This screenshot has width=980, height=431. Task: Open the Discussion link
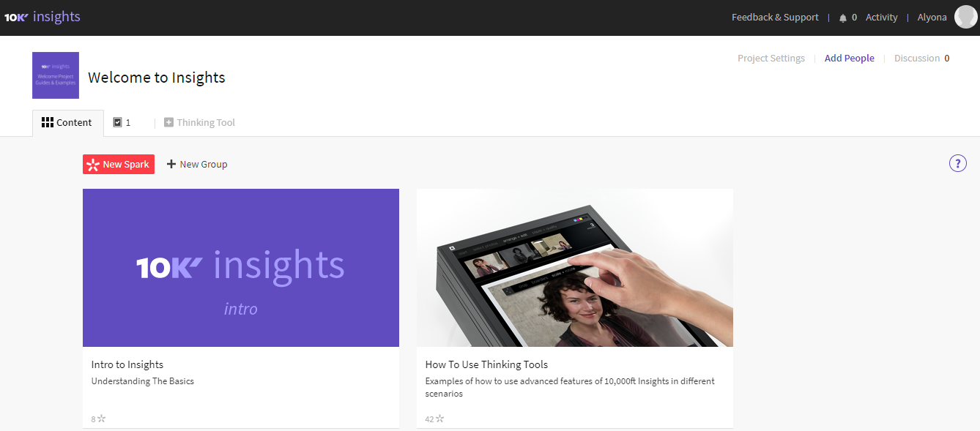pyautogui.click(x=921, y=59)
